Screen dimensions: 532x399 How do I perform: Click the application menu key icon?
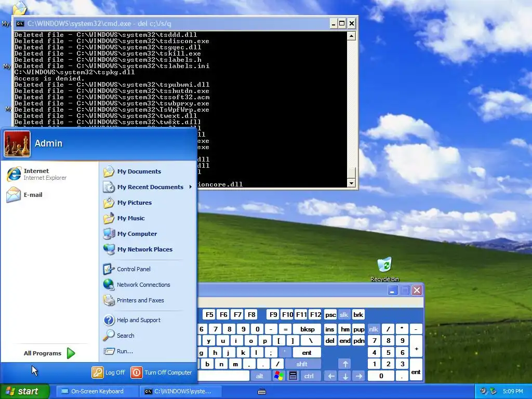tap(293, 376)
